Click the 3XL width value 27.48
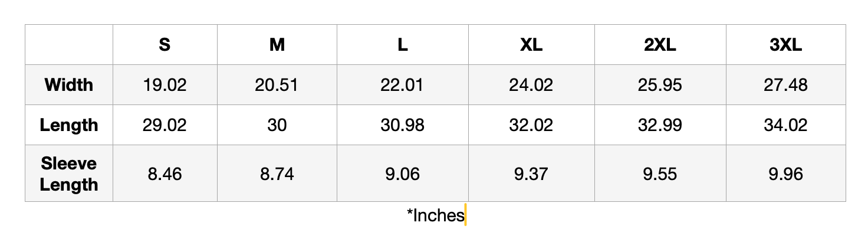868x242 pixels. click(x=785, y=85)
